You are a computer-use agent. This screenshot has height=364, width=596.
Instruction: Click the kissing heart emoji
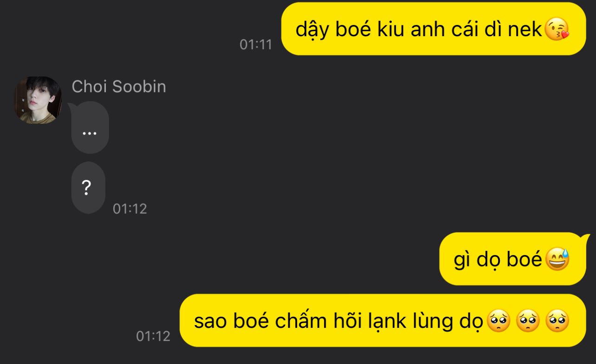556,30
